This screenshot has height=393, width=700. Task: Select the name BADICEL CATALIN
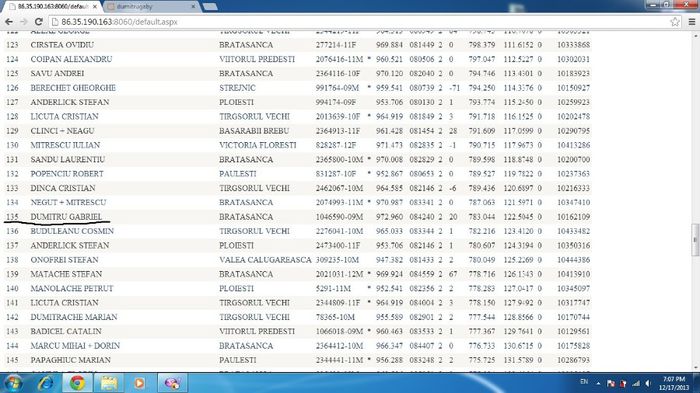tap(66, 331)
